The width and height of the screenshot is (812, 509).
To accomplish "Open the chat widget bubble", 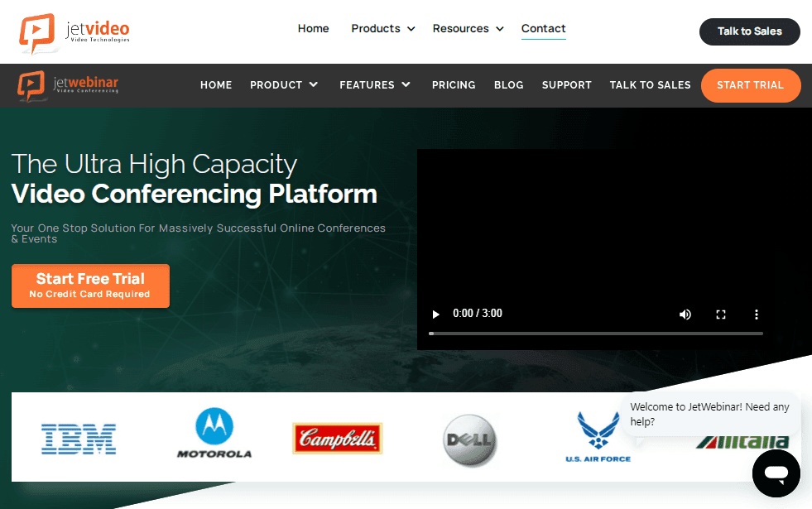I will (x=776, y=473).
